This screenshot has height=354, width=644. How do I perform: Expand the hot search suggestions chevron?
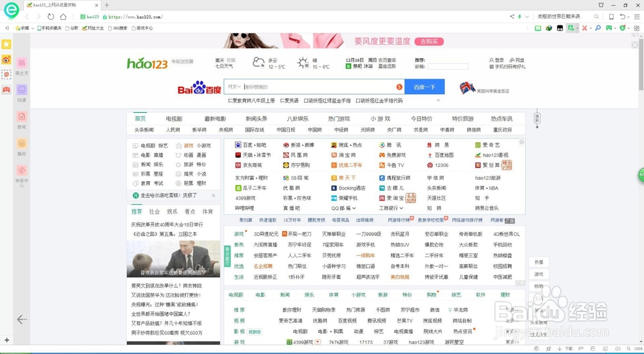(438, 101)
